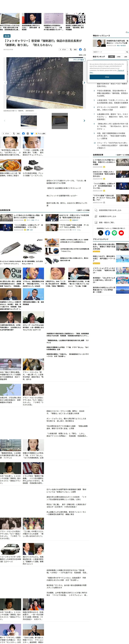The height and width of the screenshot is (644, 129).
Task: Click the Threads share icon below the gallery
Action: click(28, 134)
